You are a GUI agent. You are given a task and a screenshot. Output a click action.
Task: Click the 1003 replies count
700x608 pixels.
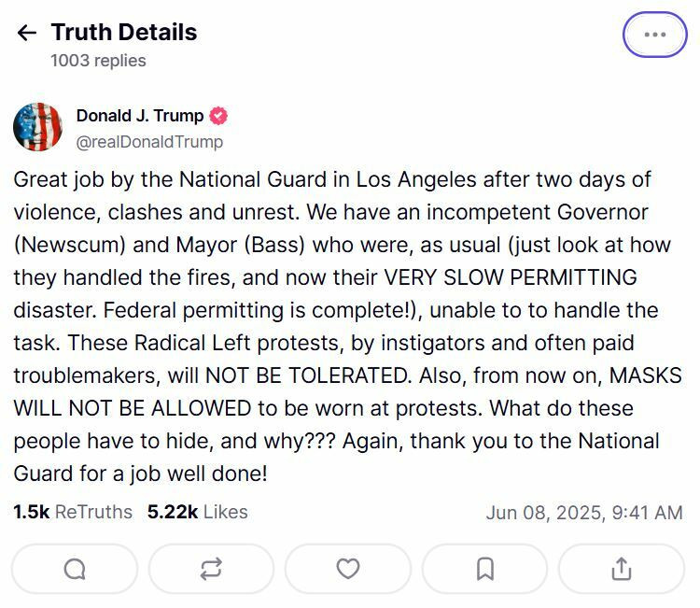[x=98, y=61]
